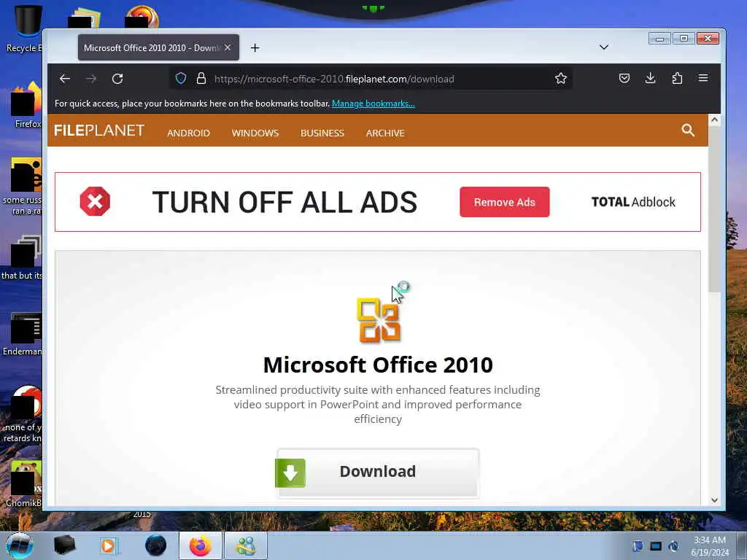747x560 pixels.
Task: Open a new browser tab
Action: (255, 47)
